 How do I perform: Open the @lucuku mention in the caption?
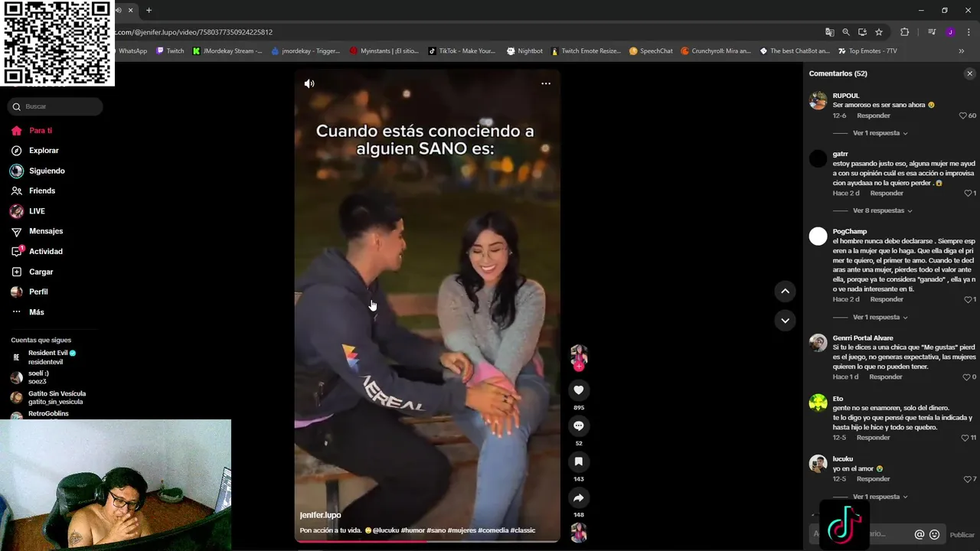(385, 530)
